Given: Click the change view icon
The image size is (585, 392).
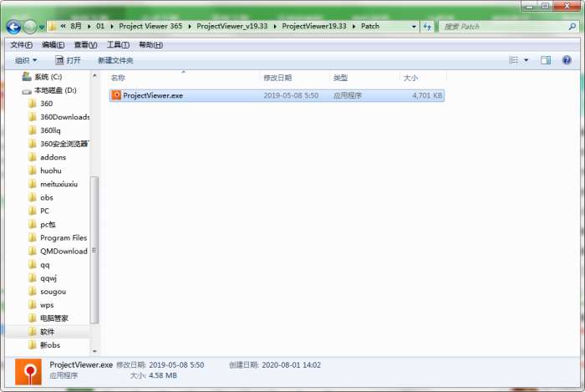Looking at the screenshot, I should tap(513, 60).
